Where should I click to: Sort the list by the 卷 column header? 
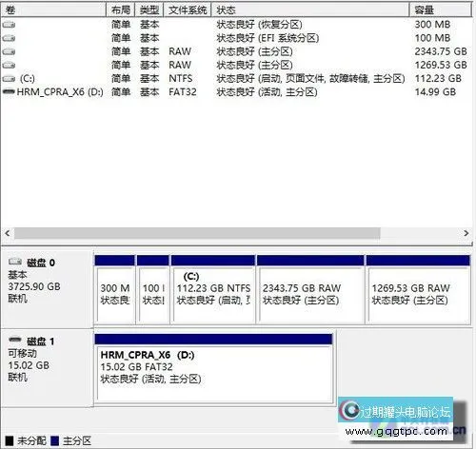pos(53,10)
